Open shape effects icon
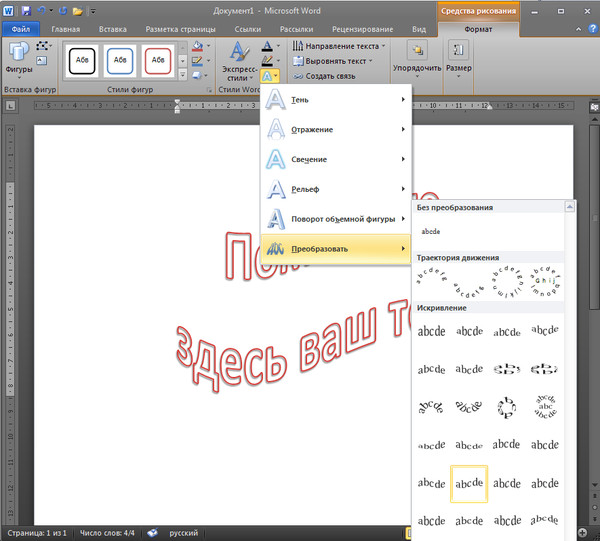 [197, 75]
